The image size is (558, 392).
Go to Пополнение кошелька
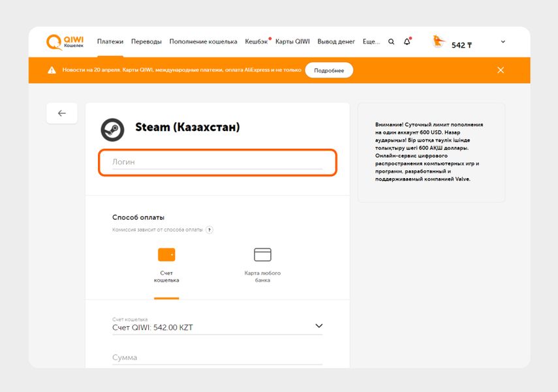click(203, 42)
